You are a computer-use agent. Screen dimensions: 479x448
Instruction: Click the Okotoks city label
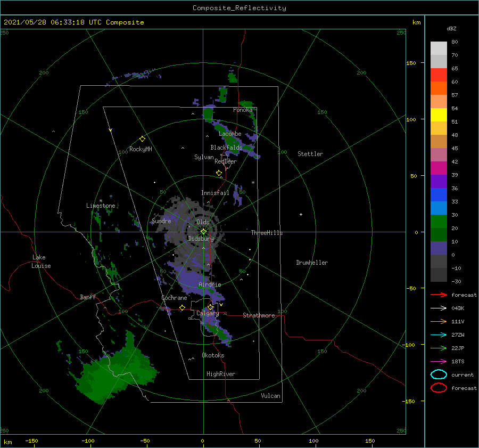point(213,355)
